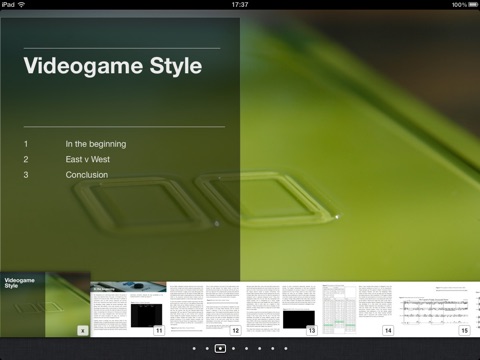Jump to the page 13 thumbnail
The width and height of the screenshot is (480, 360).
point(281,309)
